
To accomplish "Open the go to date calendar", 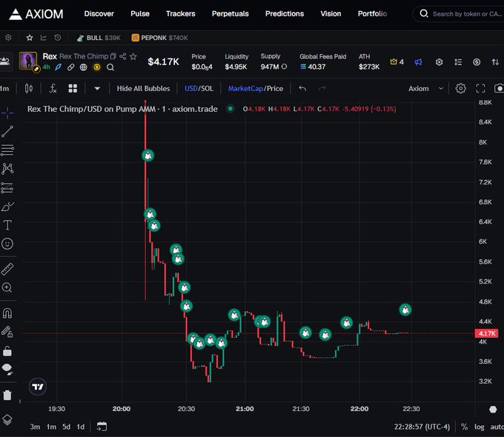I will point(102,427).
